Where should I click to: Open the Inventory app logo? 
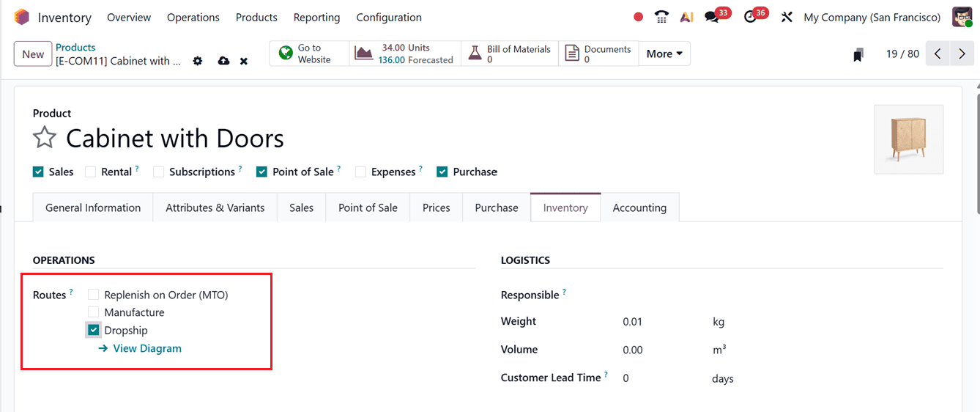(22, 17)
